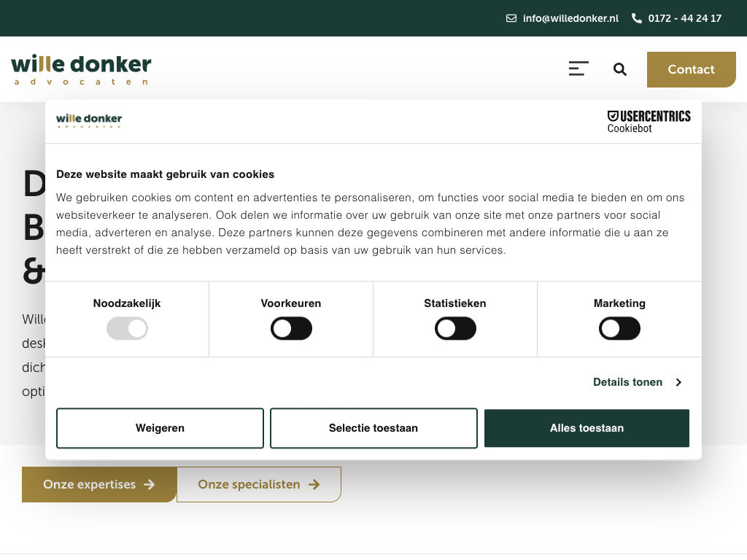Click the arrow on Onze expertises button
The width and height of the screenshot is (747, 560).
pos(150,485)
